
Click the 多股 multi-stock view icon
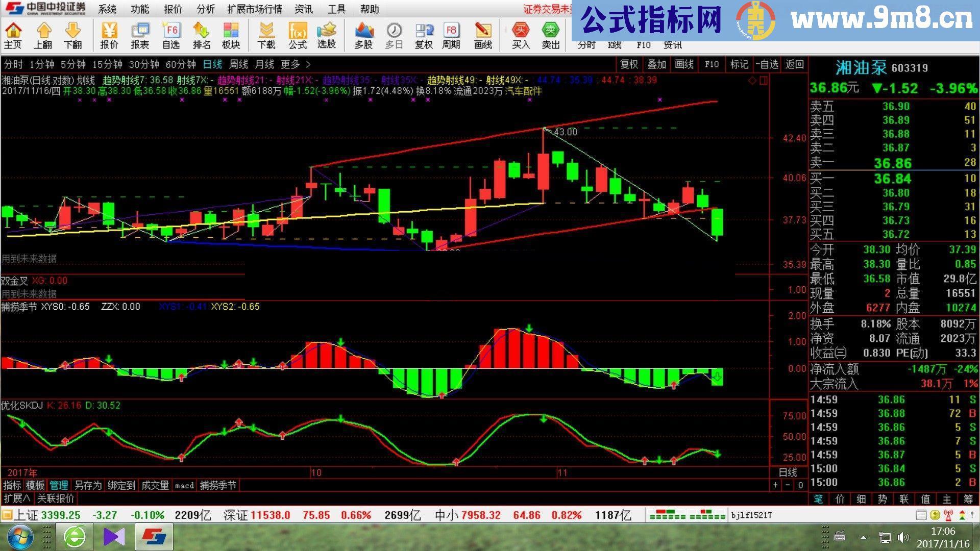click(364, 35)
